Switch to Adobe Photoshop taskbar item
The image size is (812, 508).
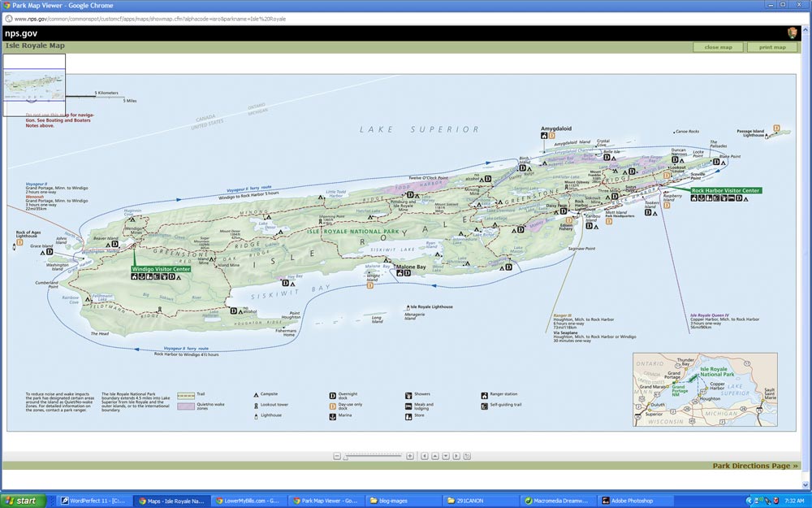(635, 501)
